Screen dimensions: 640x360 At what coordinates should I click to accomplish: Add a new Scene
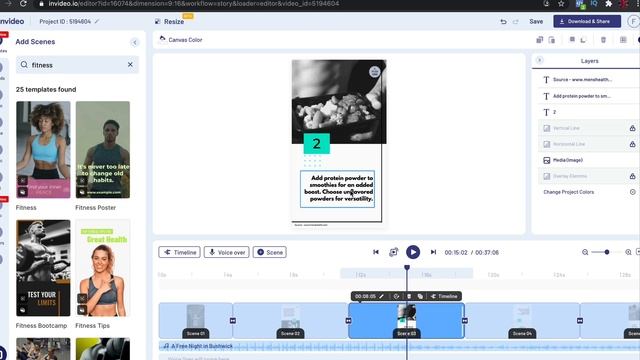[270, 252]
